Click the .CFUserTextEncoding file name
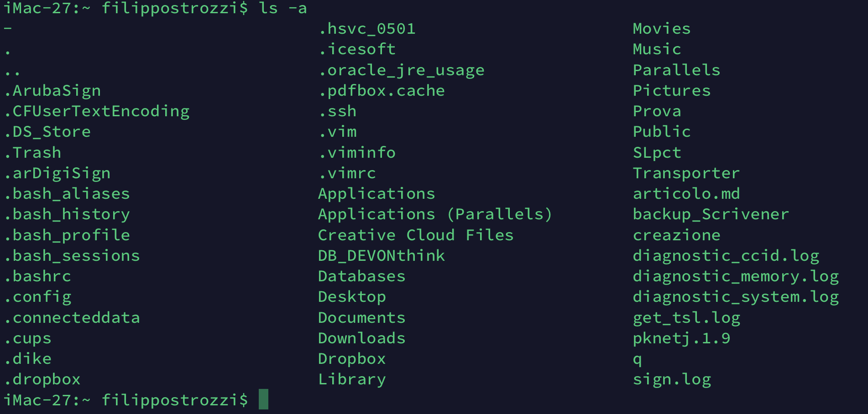 point(97,111)
